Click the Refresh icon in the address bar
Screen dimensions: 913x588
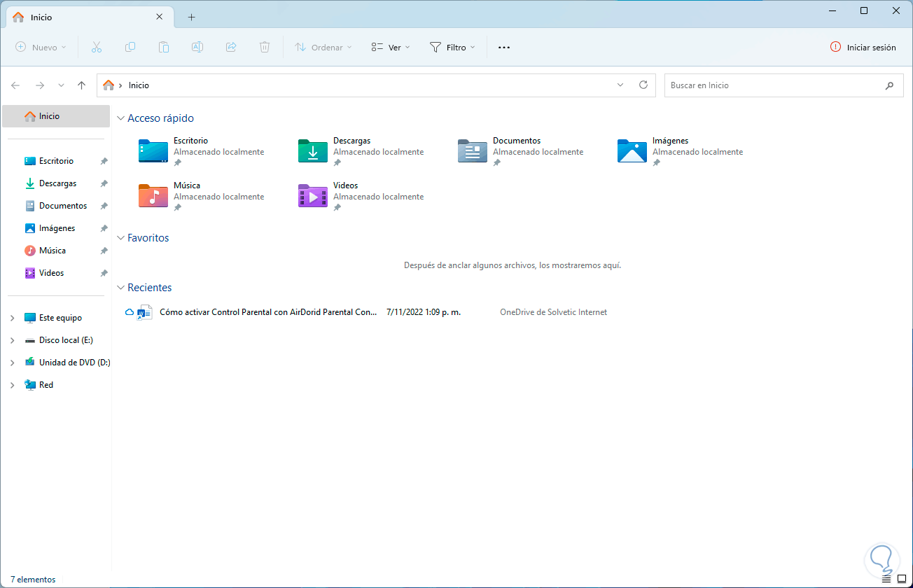click(x=643, y=85)
